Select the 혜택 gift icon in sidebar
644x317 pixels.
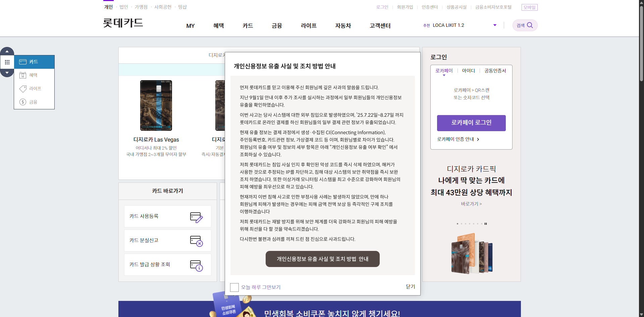coord(23,75)
